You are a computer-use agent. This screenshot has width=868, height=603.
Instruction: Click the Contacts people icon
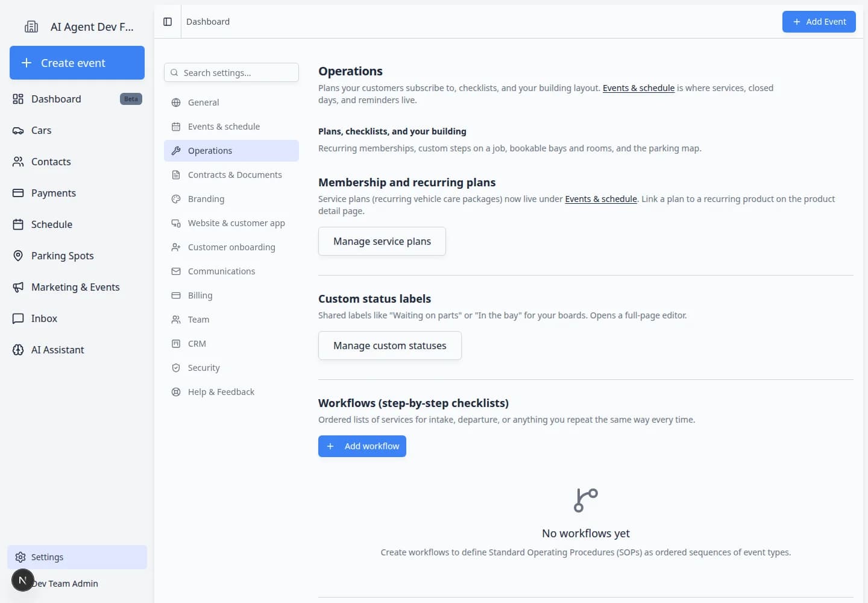click(18, 162)
